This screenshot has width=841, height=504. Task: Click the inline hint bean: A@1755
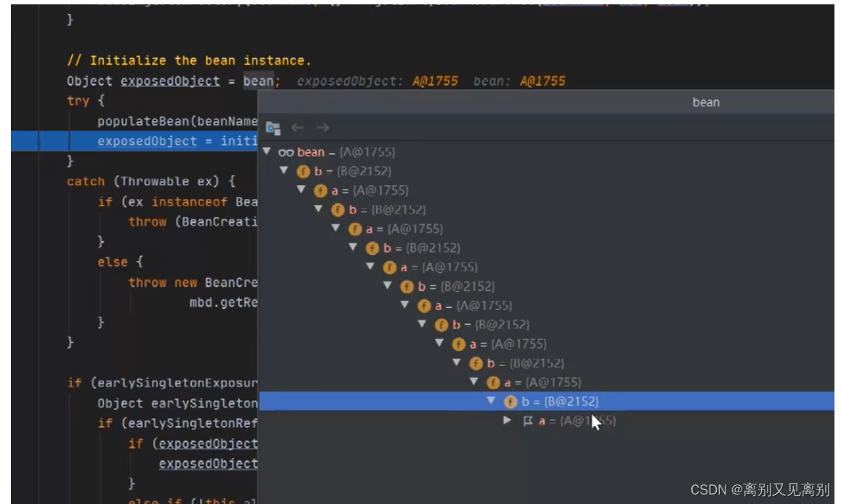519,81
